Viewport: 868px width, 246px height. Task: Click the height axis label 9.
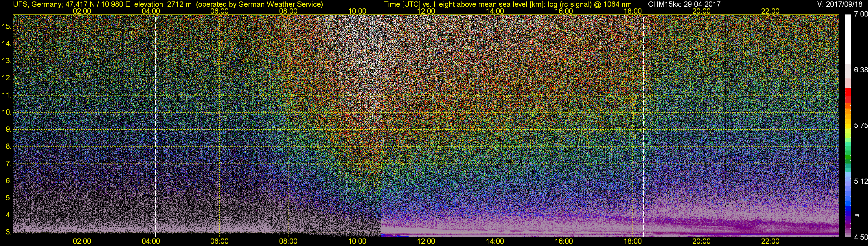[8, 129]
